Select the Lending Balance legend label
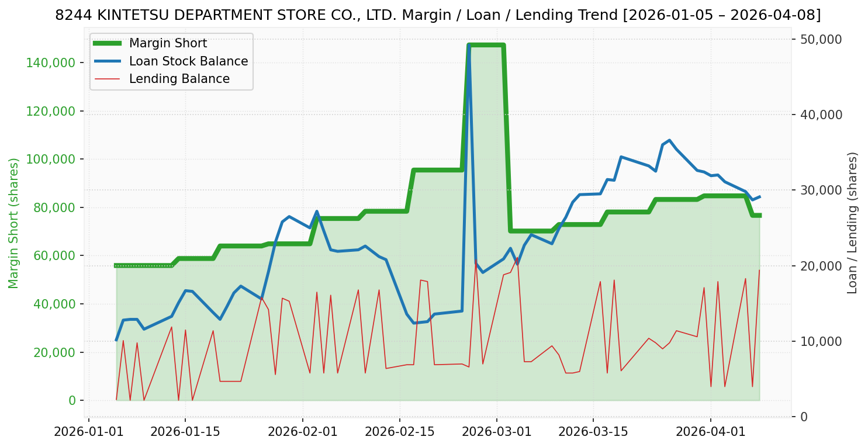This screenshot has height=447, width=868. click(179, 79)
